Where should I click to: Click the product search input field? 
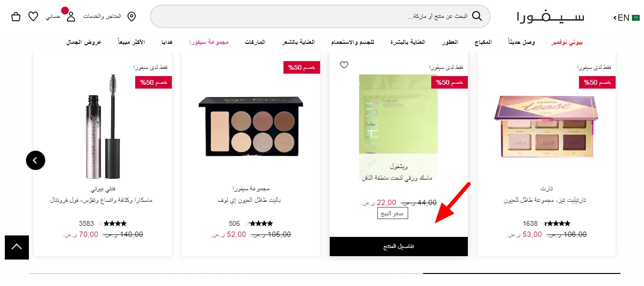point(320,16)
